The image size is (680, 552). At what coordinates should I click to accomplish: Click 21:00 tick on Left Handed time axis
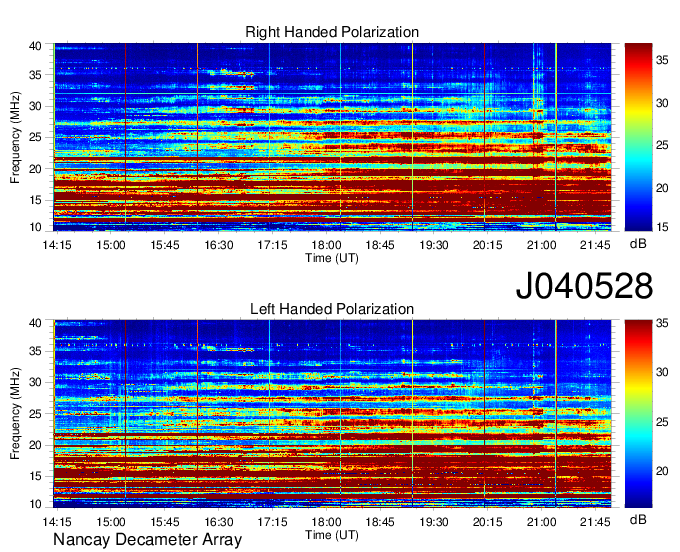pos(541,522)
